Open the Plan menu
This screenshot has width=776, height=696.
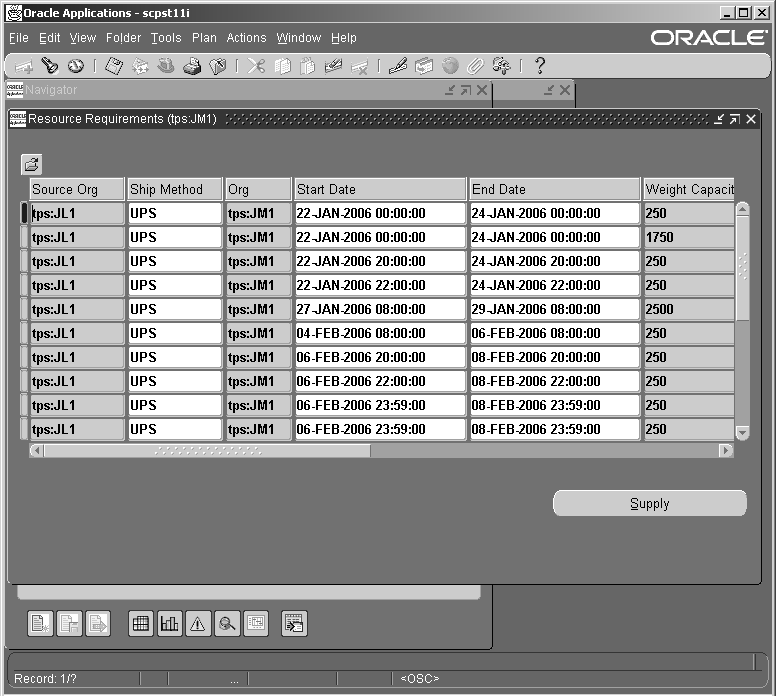click(x=204, y=38)
